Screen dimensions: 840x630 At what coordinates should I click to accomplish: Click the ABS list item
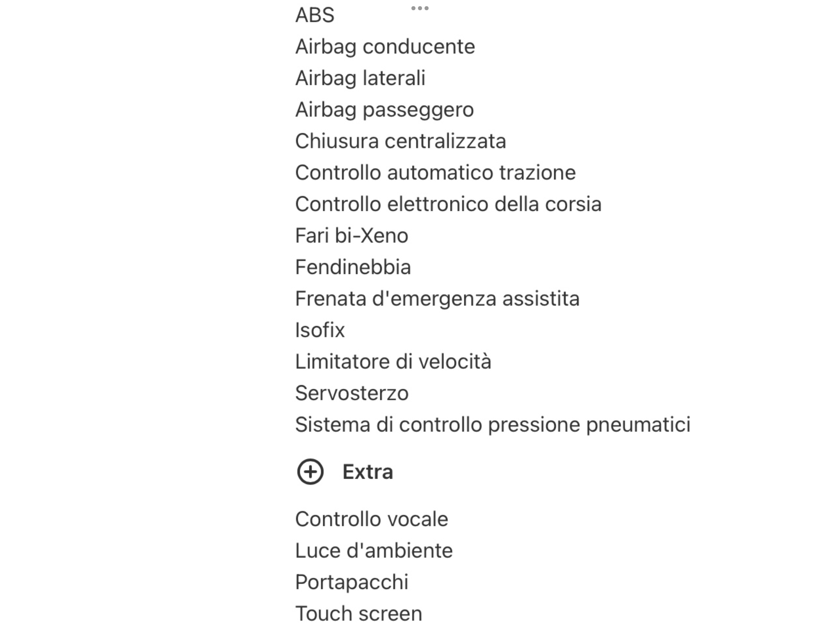(x=315, y=15)
